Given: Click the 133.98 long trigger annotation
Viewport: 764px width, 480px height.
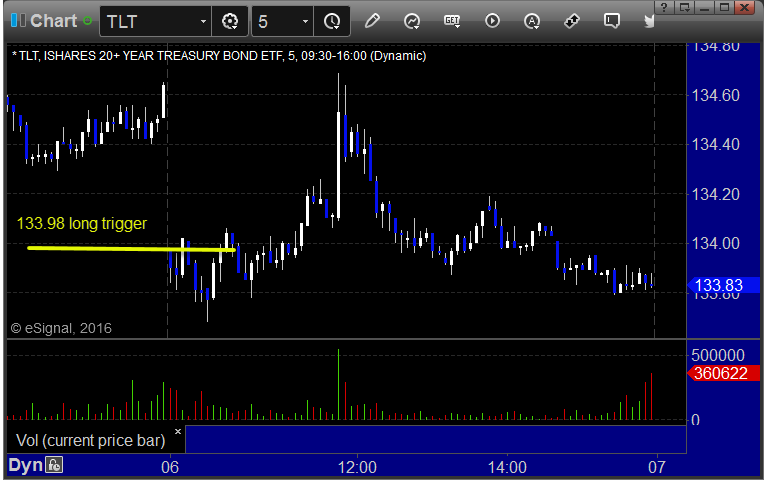Looking at the screenshot, I should [82, 223].
